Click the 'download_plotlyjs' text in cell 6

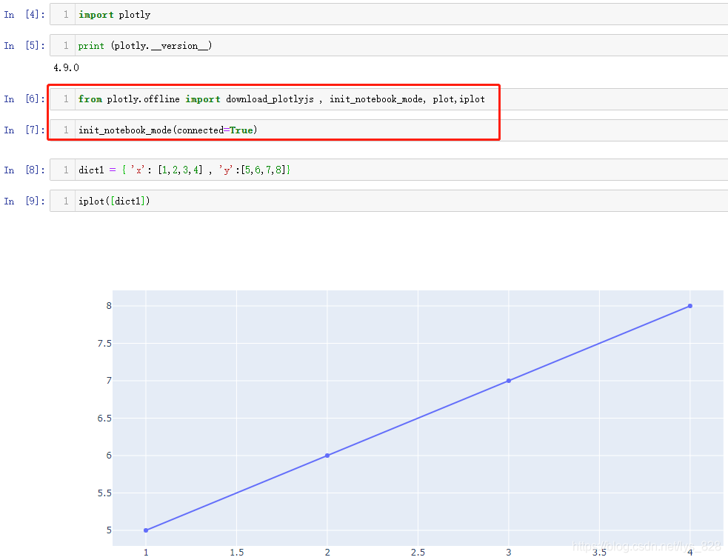coord(270,99)
